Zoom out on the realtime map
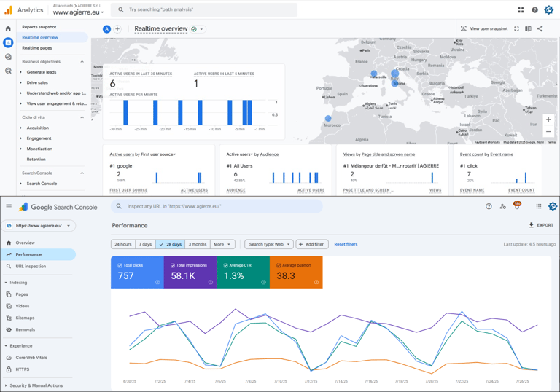560x392 pixels. pyautogui.click(x=548, y=131)
